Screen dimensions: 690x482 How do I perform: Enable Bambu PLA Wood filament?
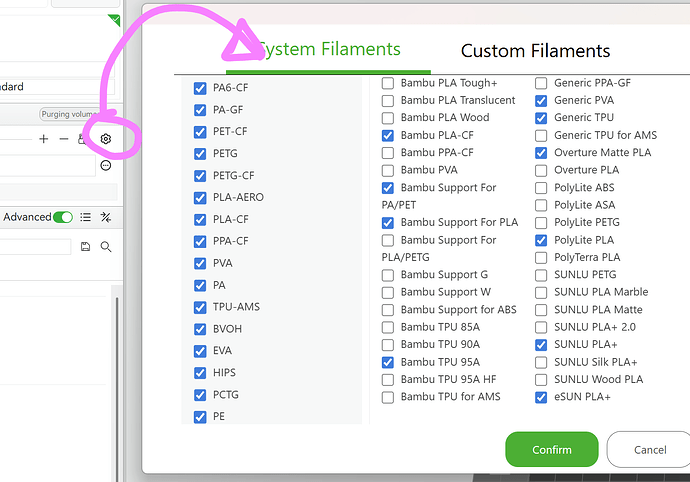coord(388,118)
